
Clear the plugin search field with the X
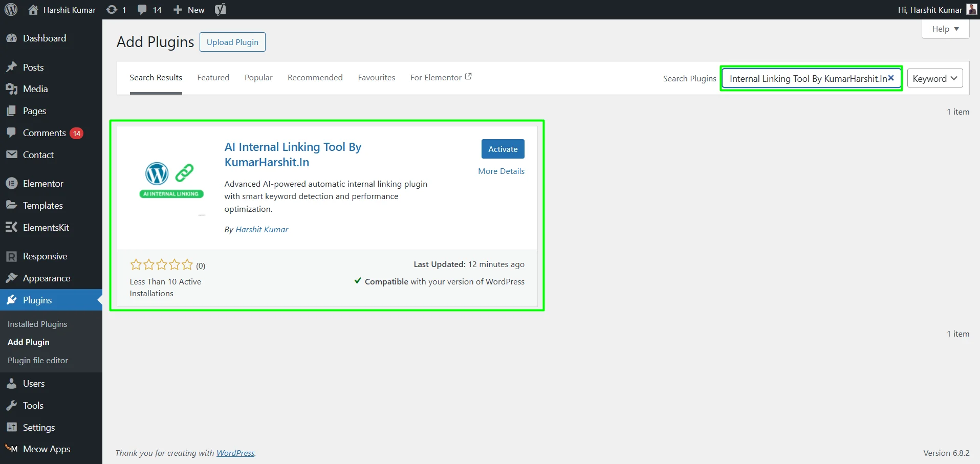point(891,78)
